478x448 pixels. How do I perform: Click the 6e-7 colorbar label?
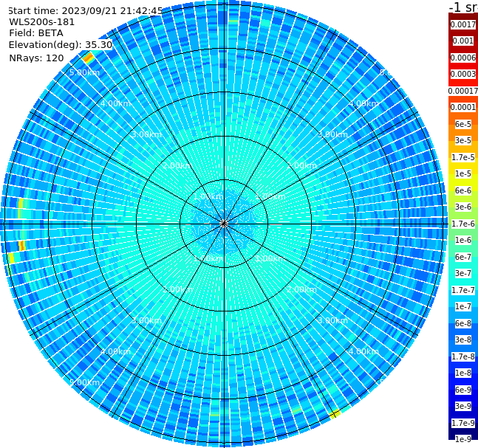(463, 257)
